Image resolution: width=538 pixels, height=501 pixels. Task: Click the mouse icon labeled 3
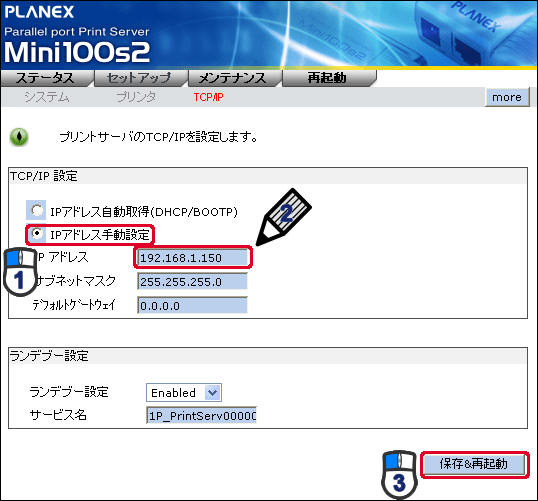pos(399,474)
